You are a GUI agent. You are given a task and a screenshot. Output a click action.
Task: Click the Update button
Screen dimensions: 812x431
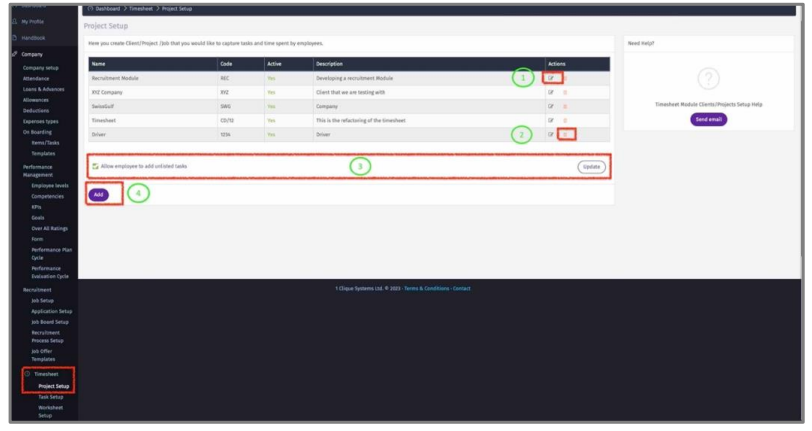click(591, 167)
